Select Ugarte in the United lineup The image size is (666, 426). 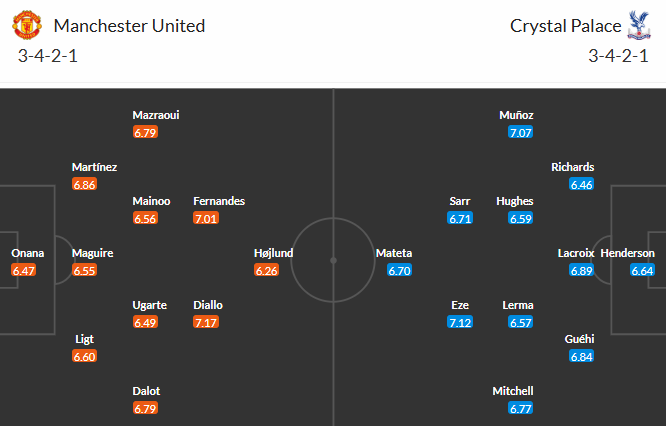(x=151, y=305)
